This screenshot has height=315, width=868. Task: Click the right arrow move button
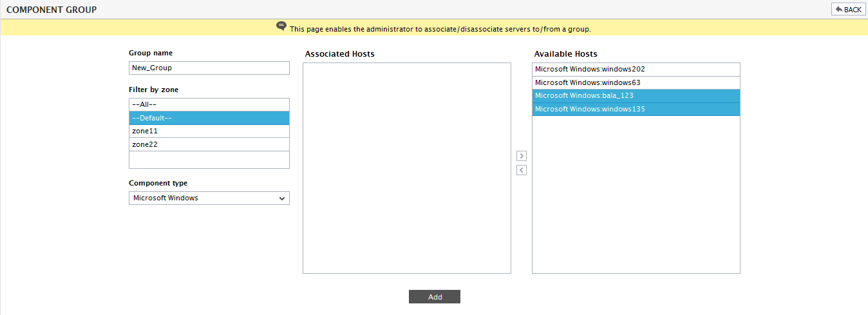(522, 156)
